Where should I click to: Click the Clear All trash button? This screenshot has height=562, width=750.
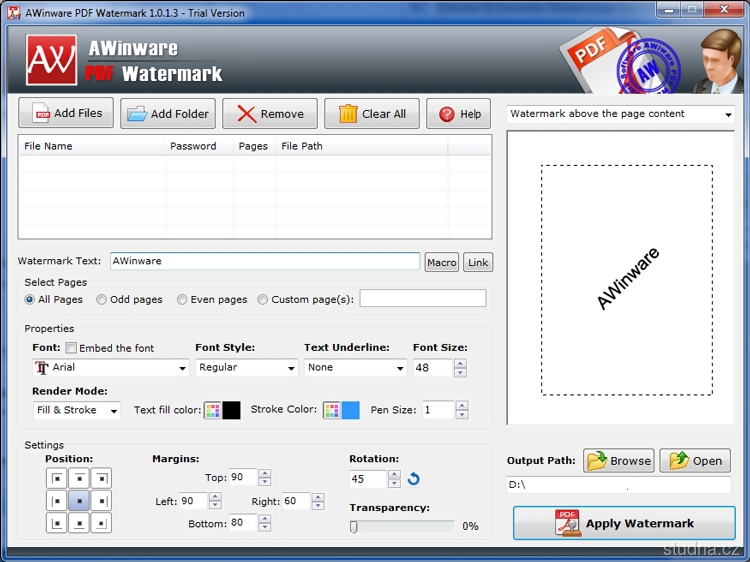tap(372, 114)
